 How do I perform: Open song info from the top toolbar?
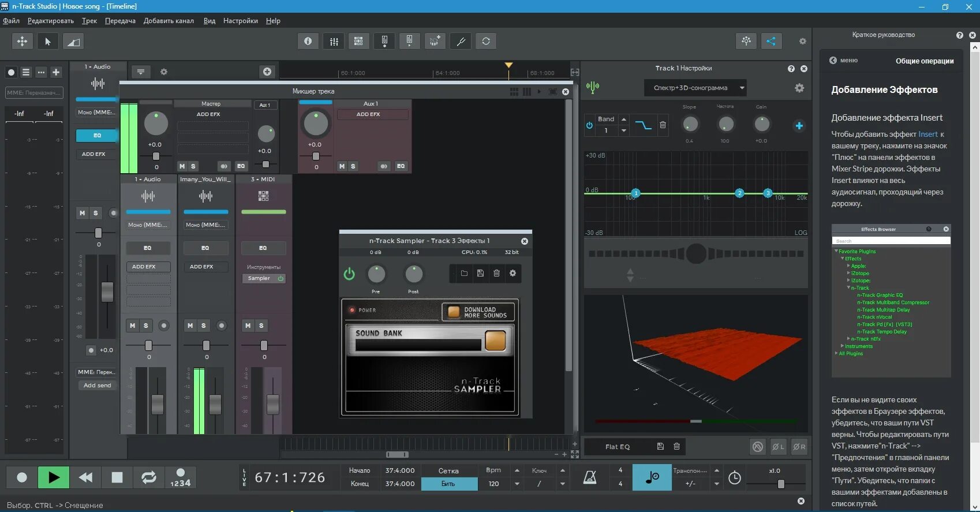[x=308, y=41]
